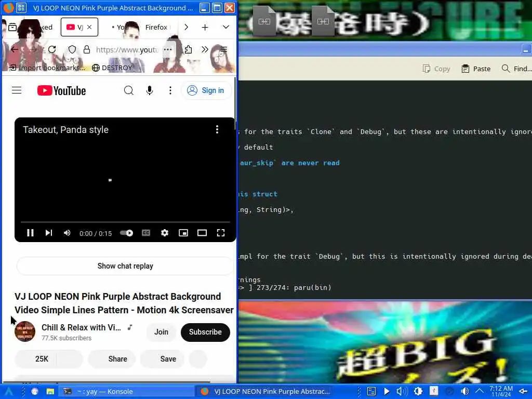Go to YouTube home via logo

(x=61, y=90)
